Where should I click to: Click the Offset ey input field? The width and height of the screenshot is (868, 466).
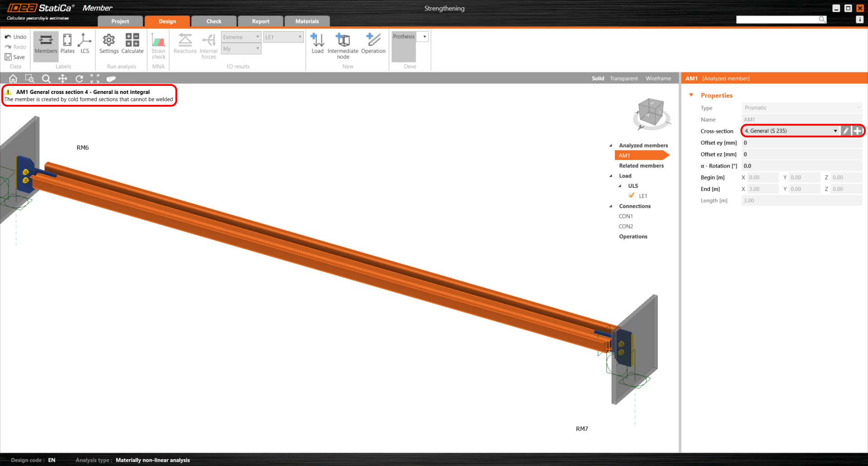tap(801, 143)
